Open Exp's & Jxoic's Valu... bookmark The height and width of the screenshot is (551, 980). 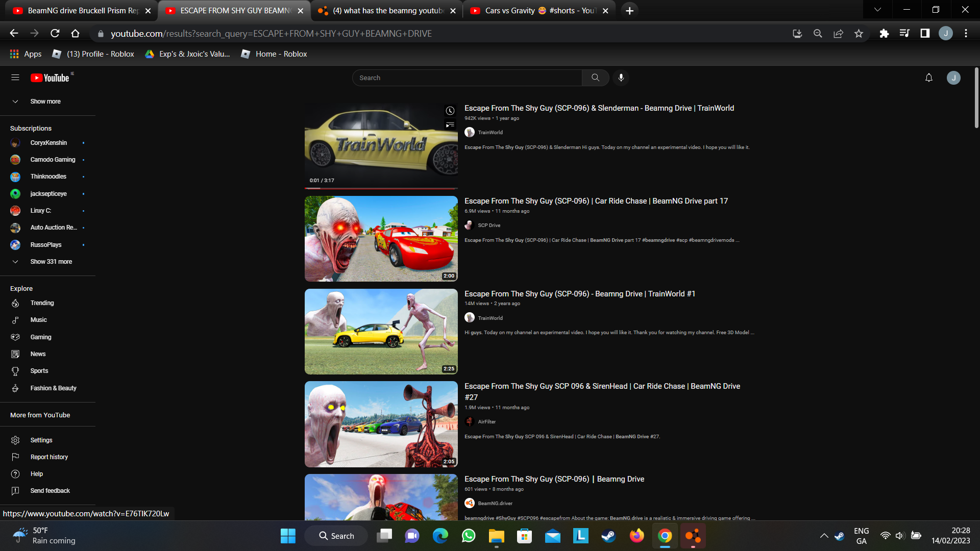[188, 54]
